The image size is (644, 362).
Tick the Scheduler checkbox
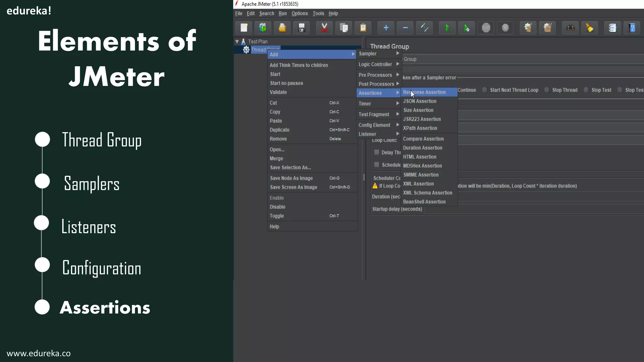pyautogui.click(x=376, y=165)
